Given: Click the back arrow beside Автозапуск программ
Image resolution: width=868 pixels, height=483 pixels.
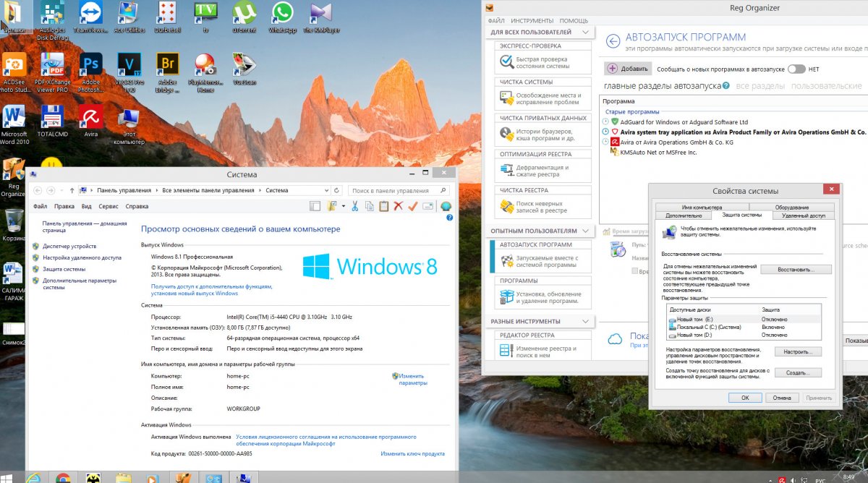Looking at the screenshot, I should pyautogui.click(x=613, y=41).
